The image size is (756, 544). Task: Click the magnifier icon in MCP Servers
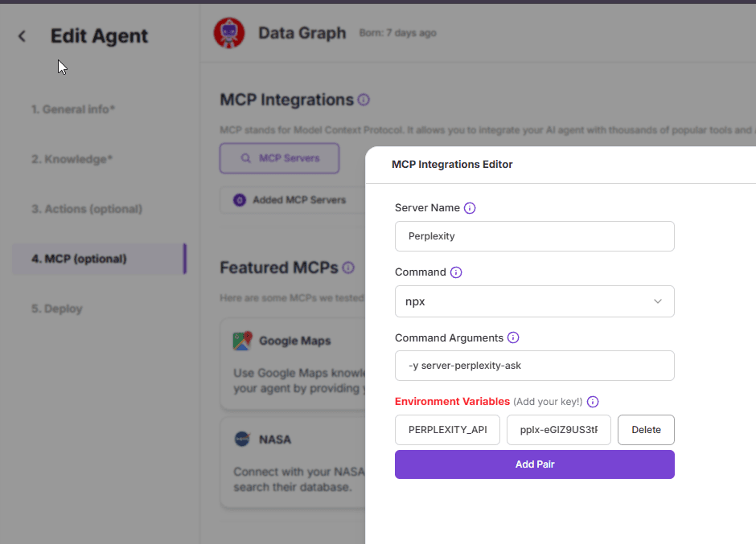pos(246,158)
